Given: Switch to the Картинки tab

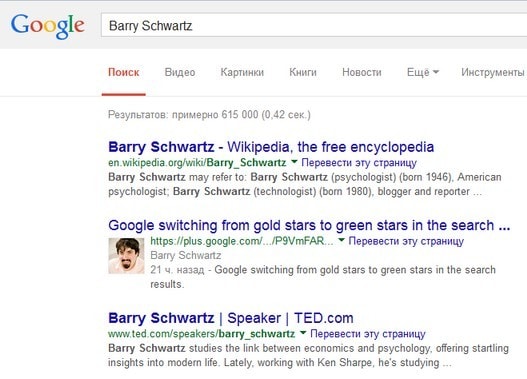Looking at the screenshot, I should pyautogui.click(x=242, y=72).
